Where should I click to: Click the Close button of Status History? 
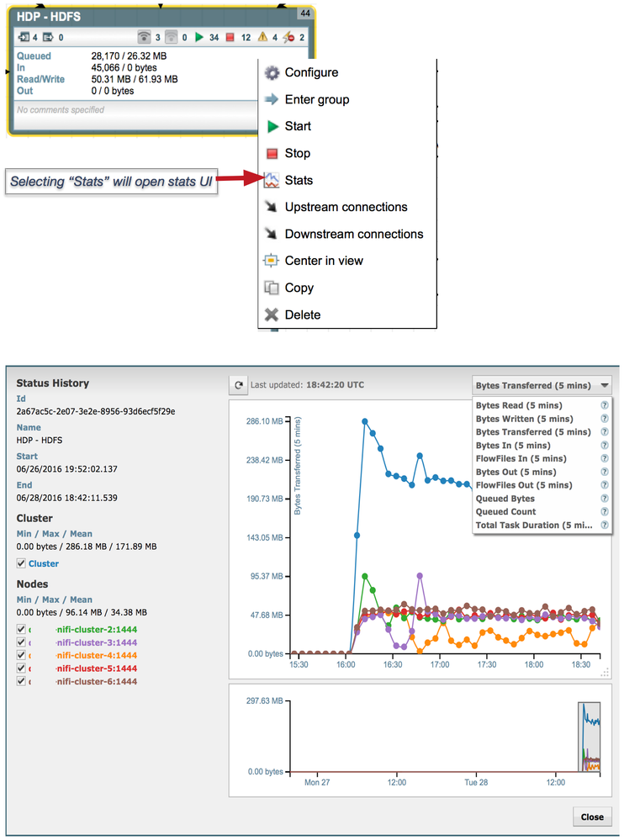pos(592,817)
